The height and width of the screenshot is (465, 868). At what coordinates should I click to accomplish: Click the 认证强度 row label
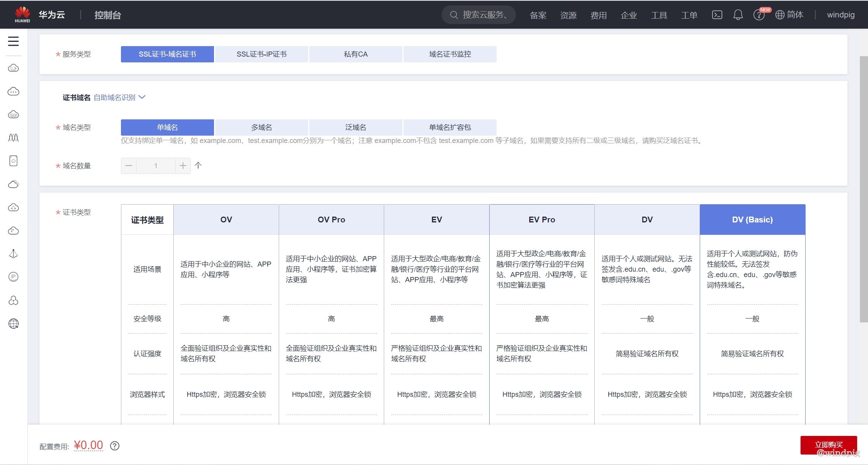click(x=147, y=354)
